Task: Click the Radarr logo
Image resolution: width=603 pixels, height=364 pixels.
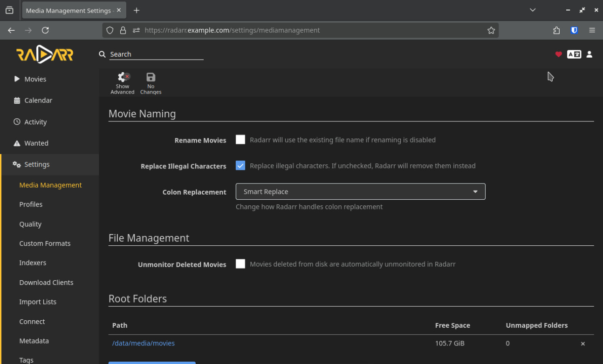Action: (x=45, y=54)
